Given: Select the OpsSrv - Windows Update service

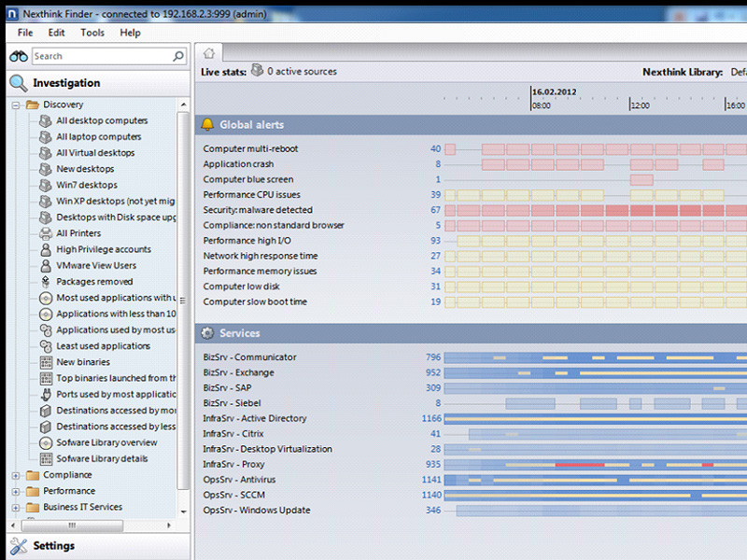Looking at the screenshot, I should [x=256, y=511].
